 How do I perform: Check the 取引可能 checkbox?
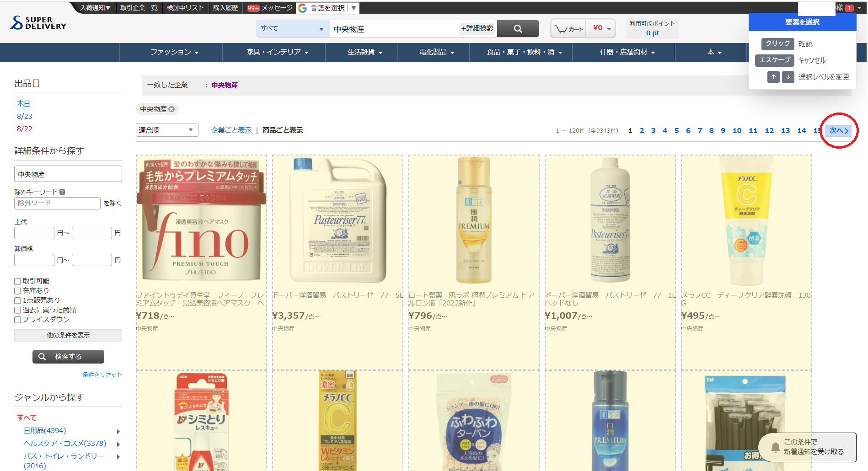[x=17, y=281]
